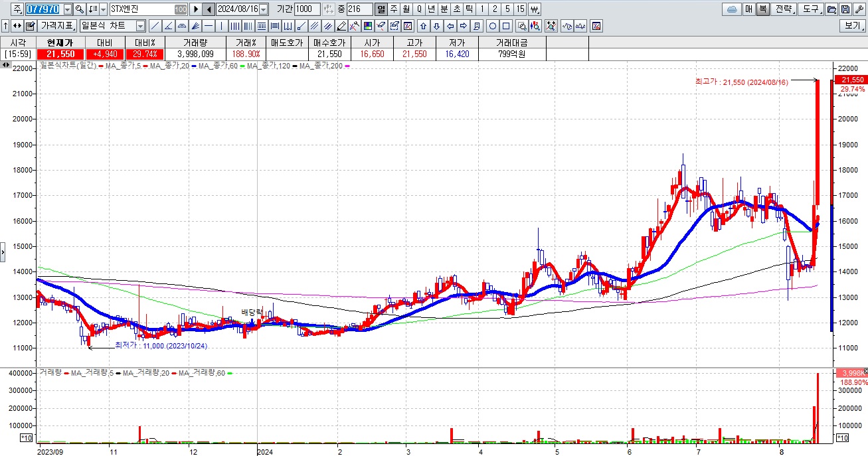868x456 pixels.
Task: Select the Fibonacci arc drawing tool
Action: pyautogui.click(x=182, y=26)
